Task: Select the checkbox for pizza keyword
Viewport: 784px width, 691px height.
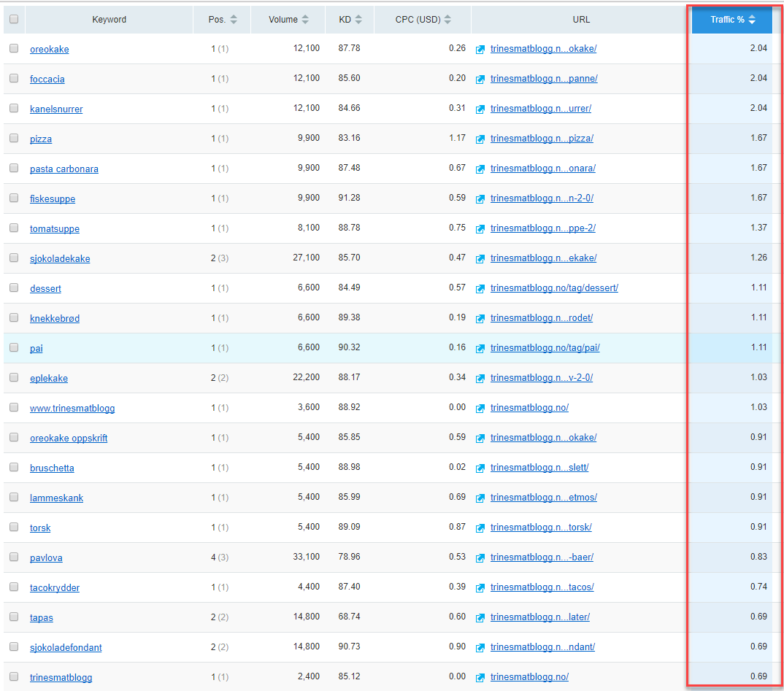Action: point(14,138)
